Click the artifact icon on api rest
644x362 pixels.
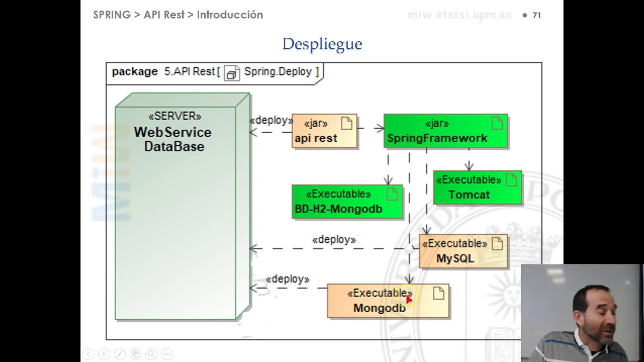[x=347, y=123]
